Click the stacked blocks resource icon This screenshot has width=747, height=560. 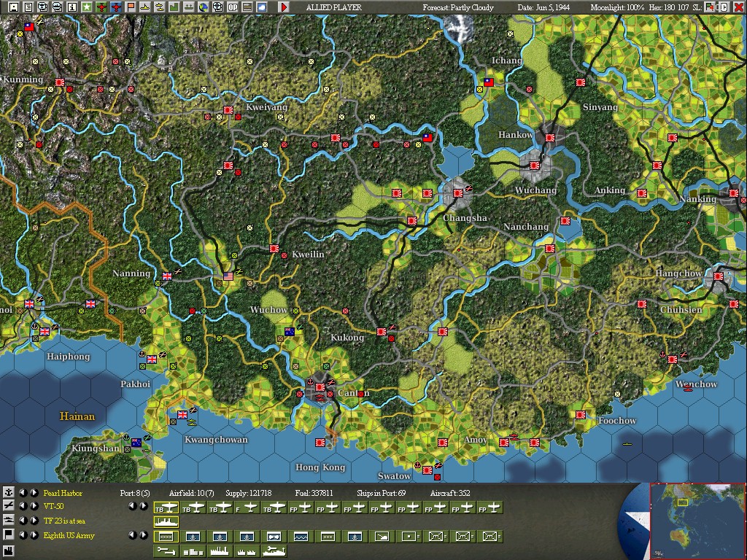pos(193,551)
